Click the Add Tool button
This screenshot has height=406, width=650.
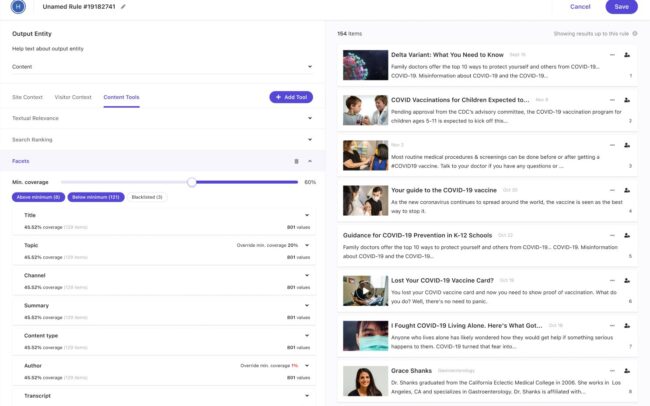tap(290, 97)
